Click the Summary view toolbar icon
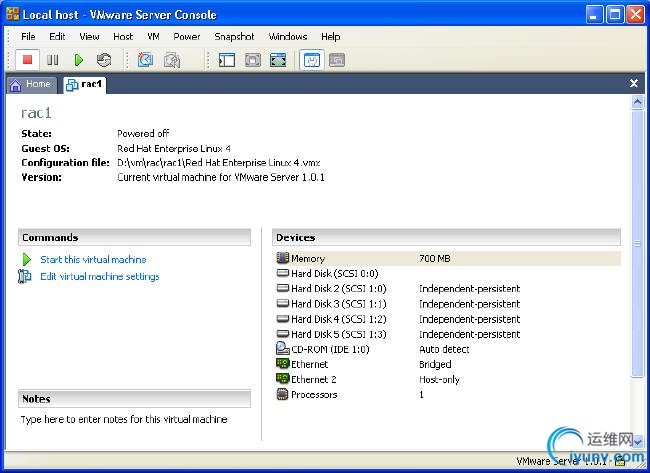Viewport: 650px width, 473px height. 312,60
